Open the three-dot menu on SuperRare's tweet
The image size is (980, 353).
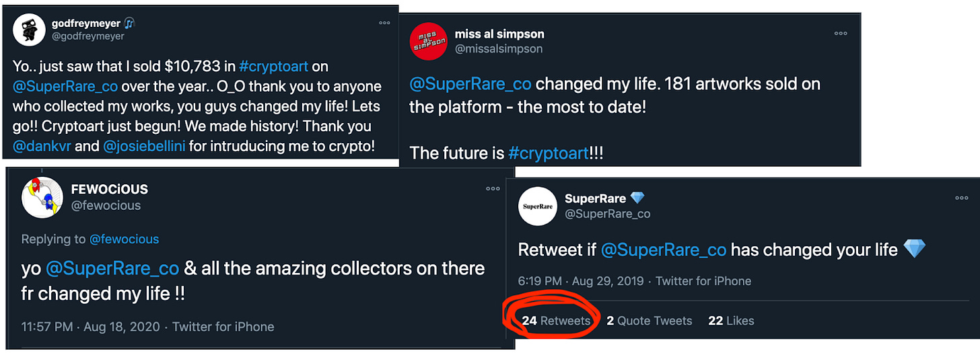coord(961,198)
